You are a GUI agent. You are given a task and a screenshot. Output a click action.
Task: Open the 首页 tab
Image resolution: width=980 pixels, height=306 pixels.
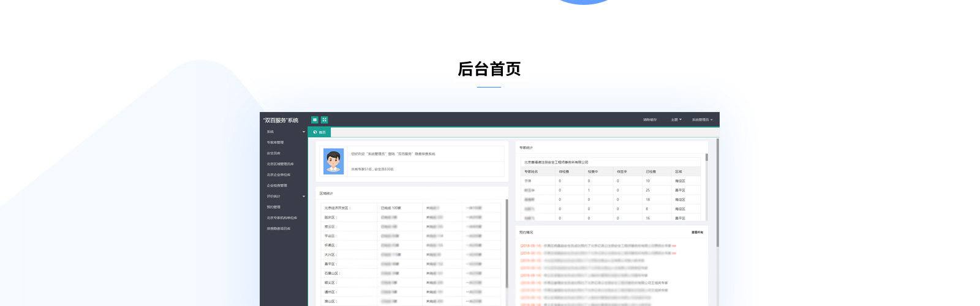320,132
